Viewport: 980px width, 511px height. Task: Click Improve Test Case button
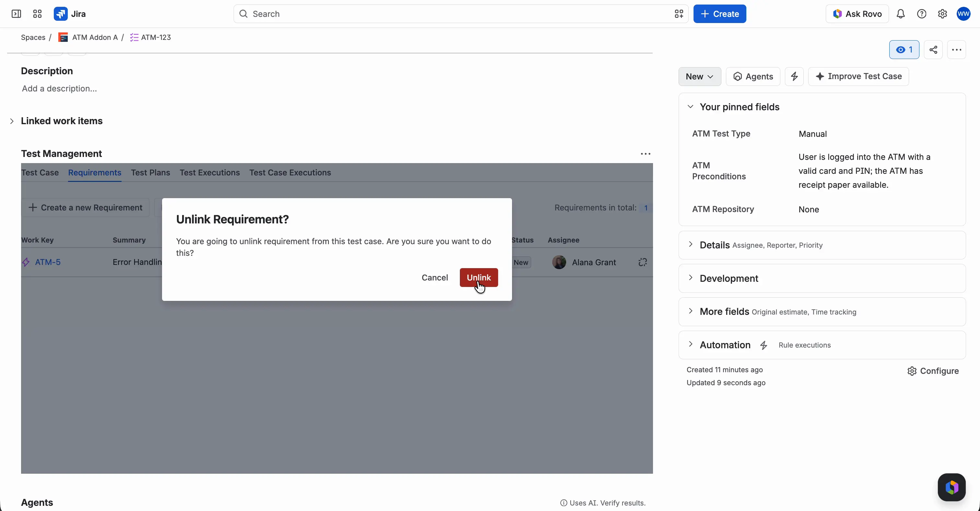(858, 77)
